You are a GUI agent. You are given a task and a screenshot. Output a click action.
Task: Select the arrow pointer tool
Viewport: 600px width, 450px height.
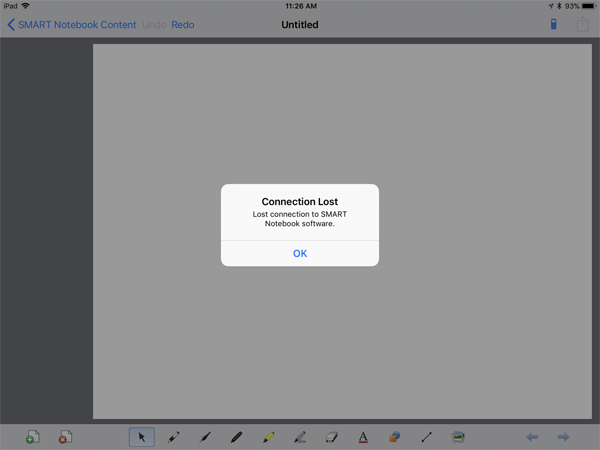[142, 437]
